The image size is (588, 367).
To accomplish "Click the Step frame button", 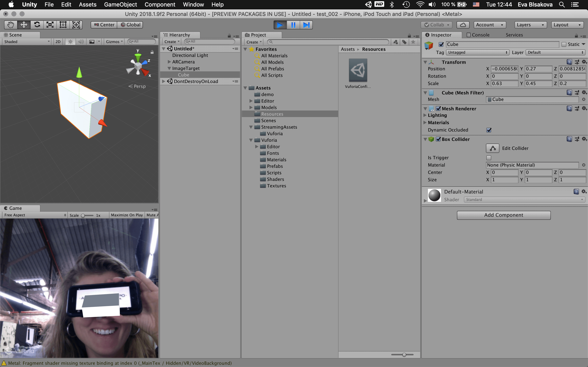I will pyautogui.click(x=306, y=25).
